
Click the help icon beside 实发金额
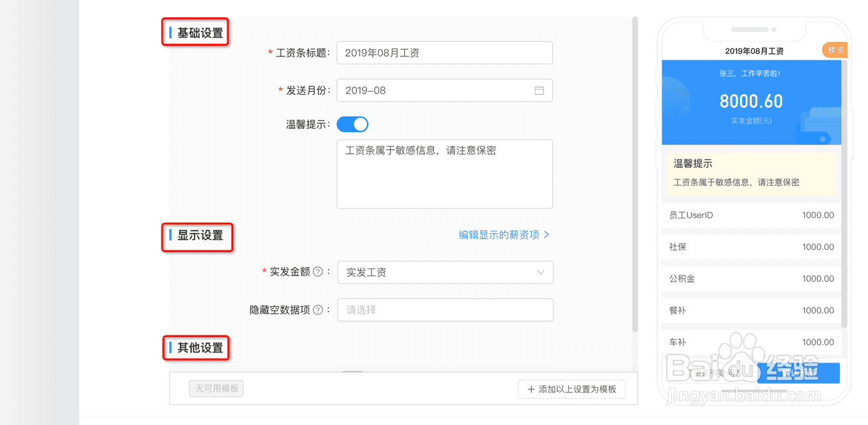click(318, 272)
